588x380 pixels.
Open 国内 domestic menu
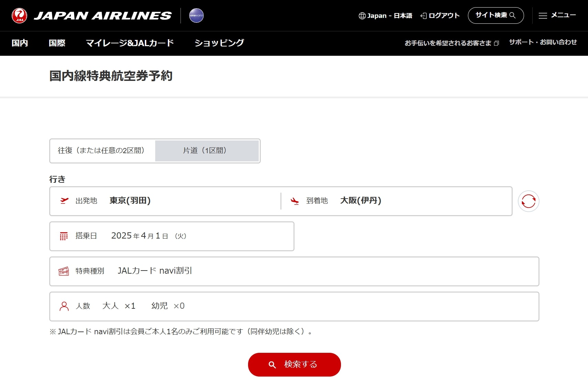pos(20,43)
